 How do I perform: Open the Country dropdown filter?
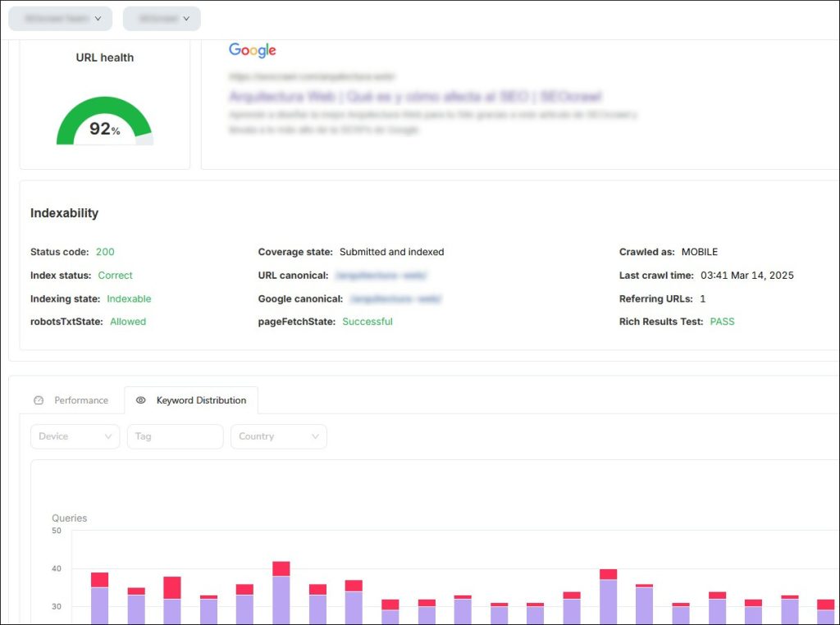point(278,436)
